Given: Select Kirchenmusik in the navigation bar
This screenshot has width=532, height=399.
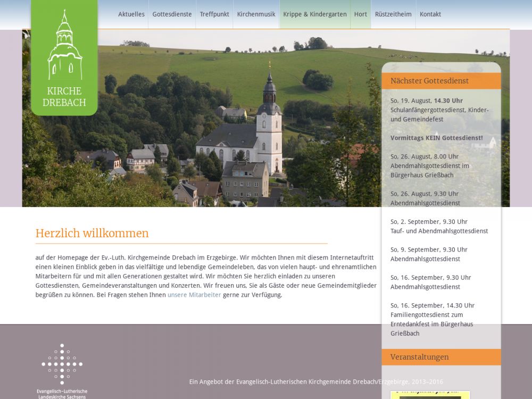Looking at the screenshot, I should point(256,14).
